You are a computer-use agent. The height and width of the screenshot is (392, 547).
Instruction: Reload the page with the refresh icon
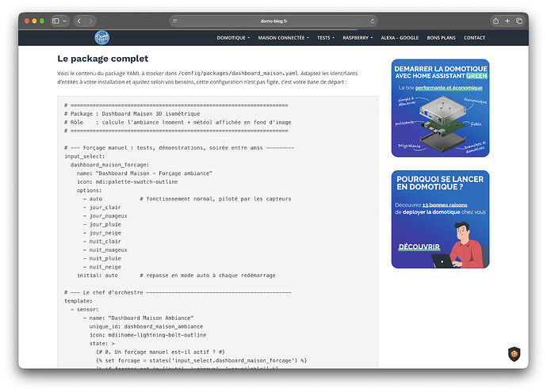(x=373, y=21)
